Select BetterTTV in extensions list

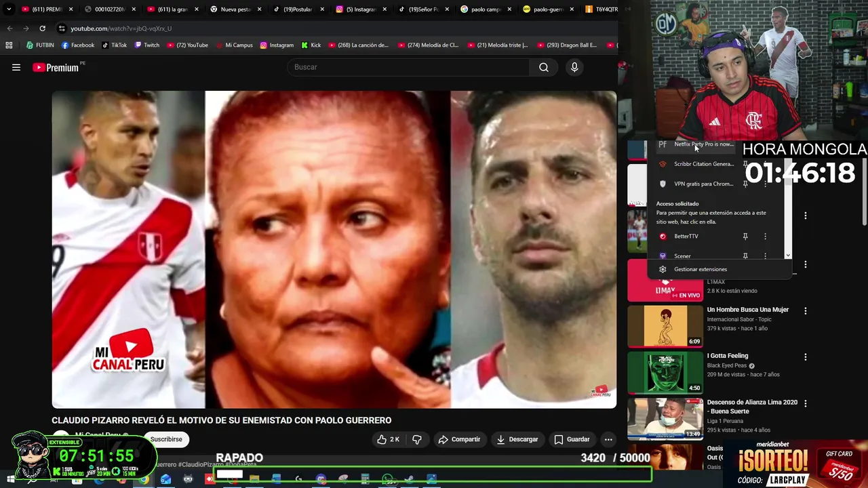point(696,237)
